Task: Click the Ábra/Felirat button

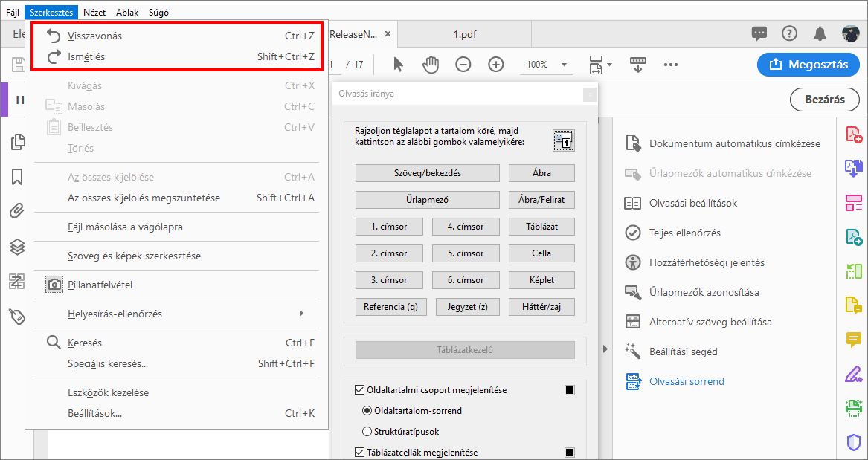Action: click(x=541, y=200)
